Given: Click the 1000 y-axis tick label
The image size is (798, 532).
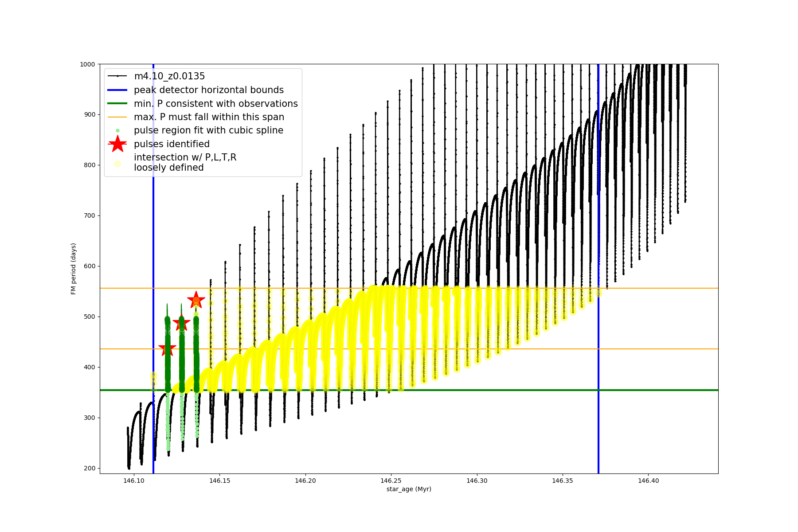Looking at the screenshot, I should point(87,64).
